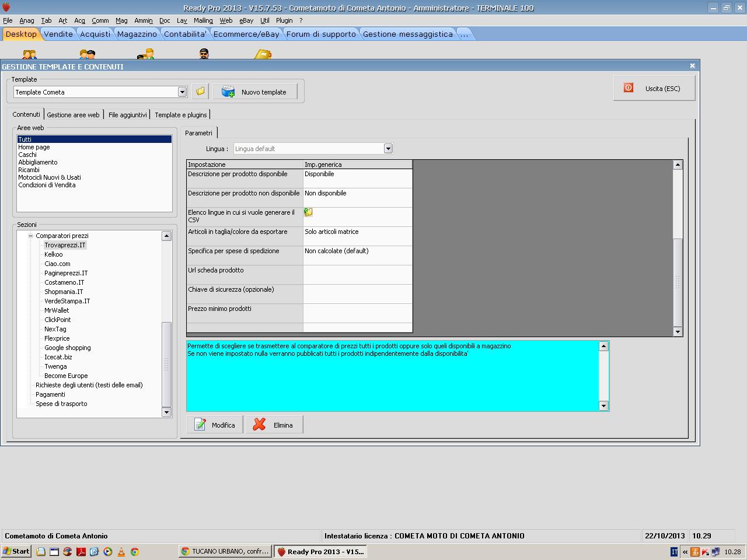Click the Uscita (ESC) button
The height and width of the screenshot is (560, 747).
[654, 89]
